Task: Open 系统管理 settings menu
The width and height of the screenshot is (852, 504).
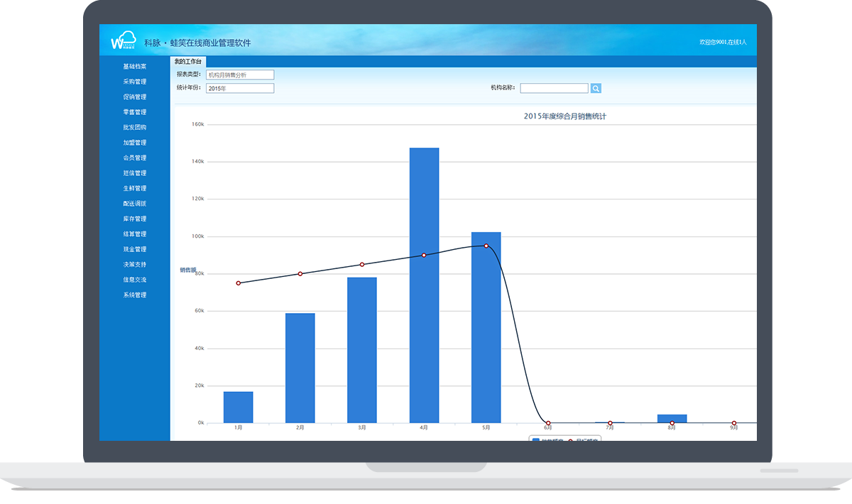Action: pos(134,295)
